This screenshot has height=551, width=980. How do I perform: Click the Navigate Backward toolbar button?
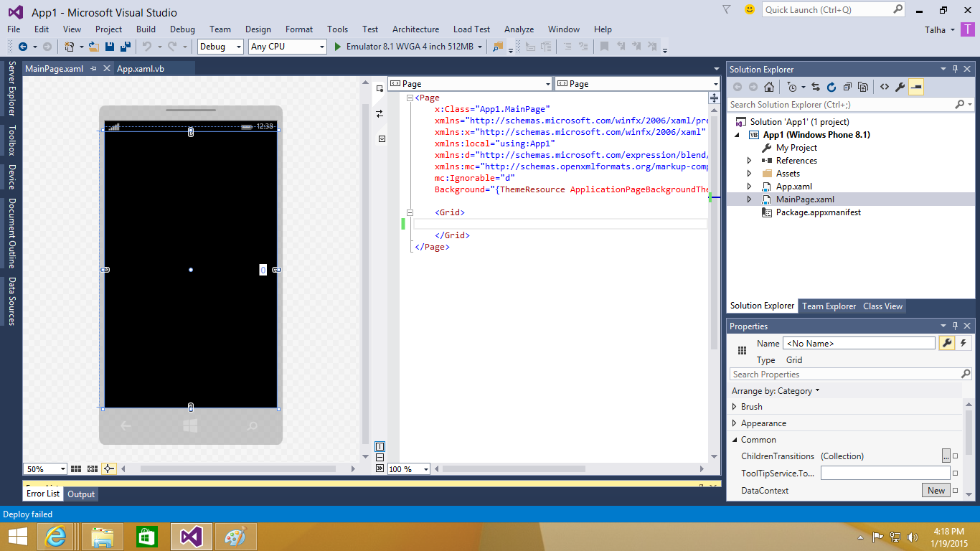tap(23, 47)
